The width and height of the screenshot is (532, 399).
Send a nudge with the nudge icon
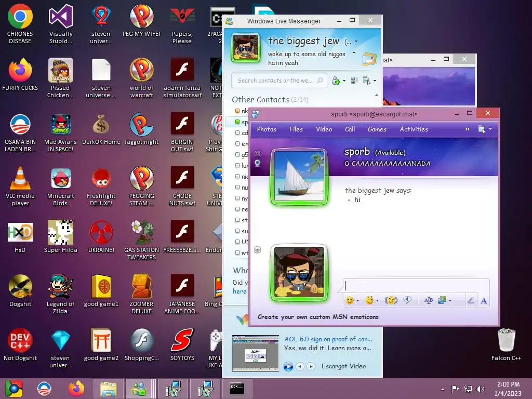(x=391, y=300)
